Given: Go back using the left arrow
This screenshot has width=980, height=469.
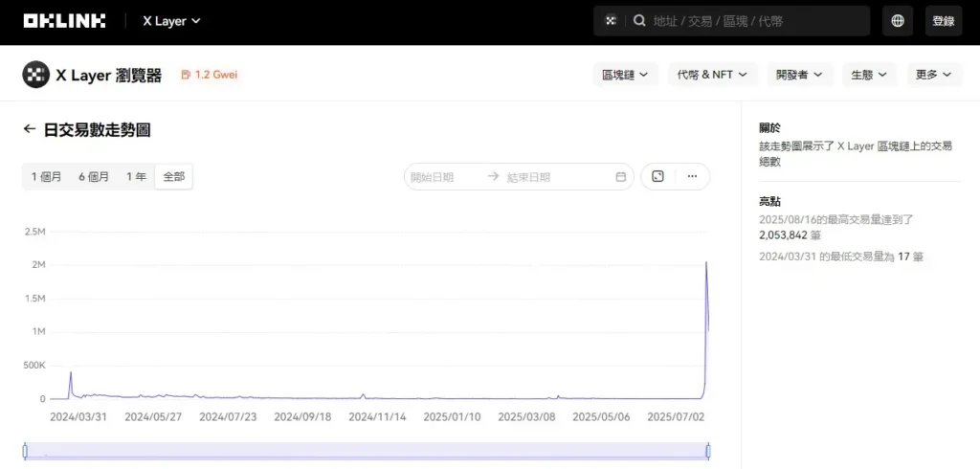Looking at the screenshot, I should 30,129.
